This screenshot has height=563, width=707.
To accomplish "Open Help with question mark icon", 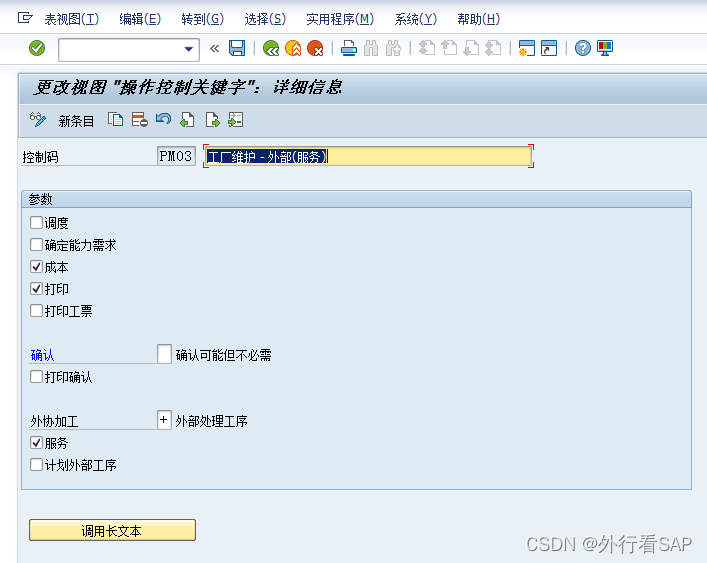I will (583, 48).
